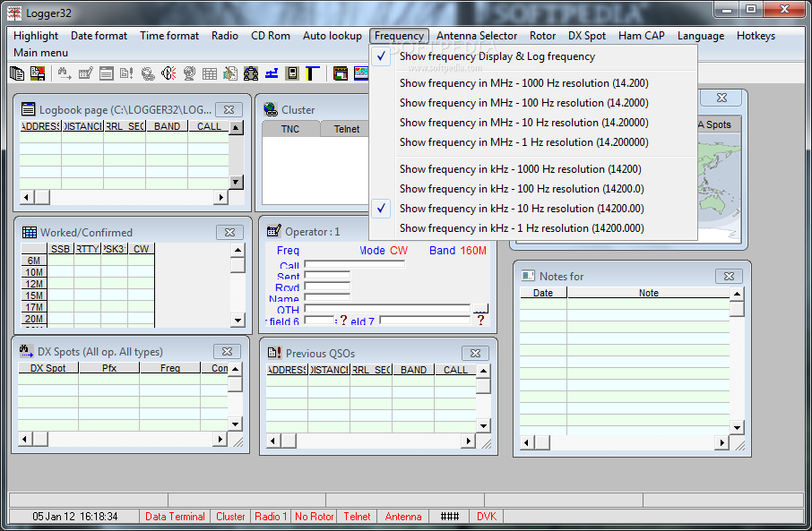
Task: Click the Call input field in Operator
Action: pyautogui.click(x=355, y=264)
